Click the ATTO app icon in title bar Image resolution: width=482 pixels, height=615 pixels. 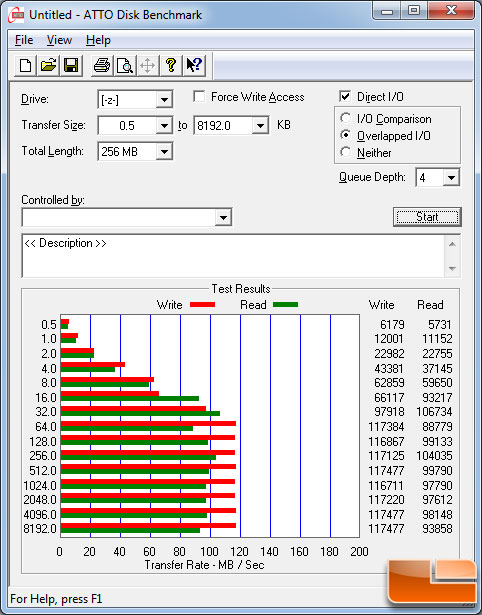(x=17, y=15)
